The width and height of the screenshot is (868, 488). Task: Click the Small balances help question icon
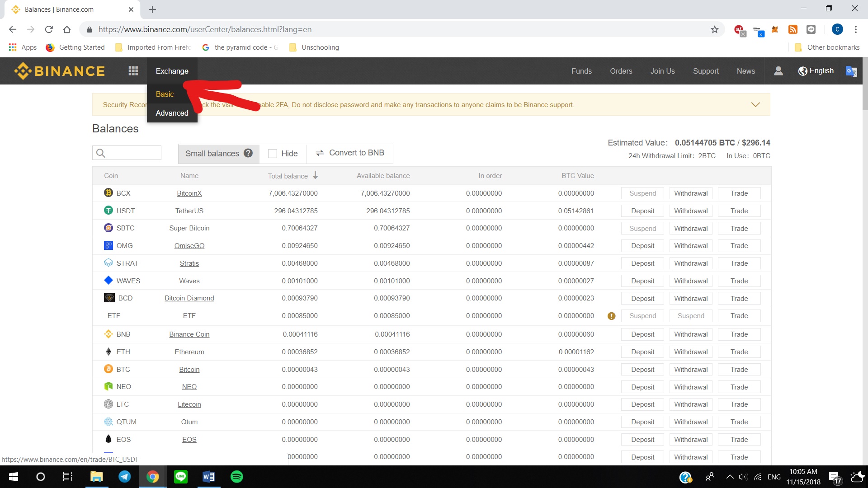(x=248, y=153)
